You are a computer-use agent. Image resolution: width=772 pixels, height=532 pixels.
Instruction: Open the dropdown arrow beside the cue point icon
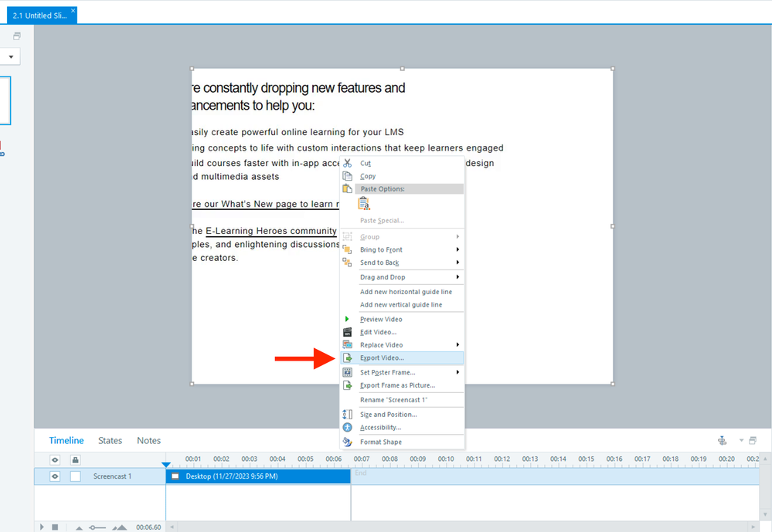click(x=741, y=440)
